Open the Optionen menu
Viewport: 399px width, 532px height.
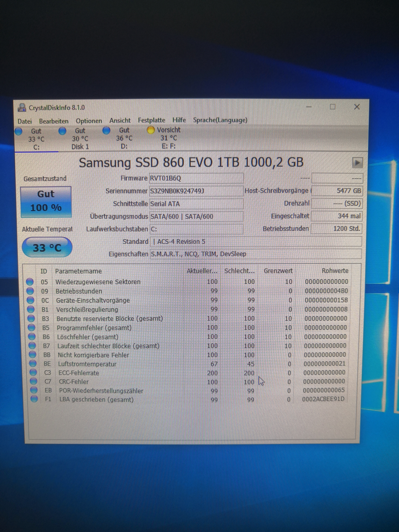click(x=89, y=121)
